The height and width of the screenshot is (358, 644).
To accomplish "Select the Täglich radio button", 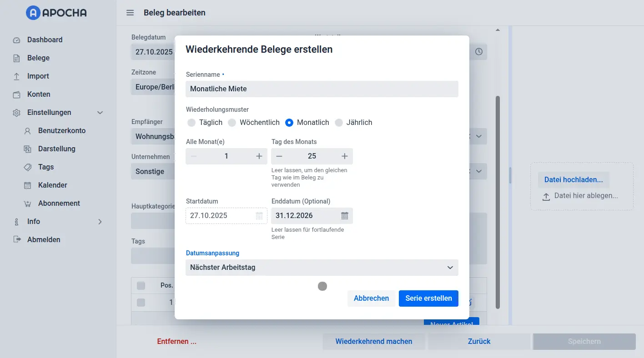I will (x=191, y=123).
